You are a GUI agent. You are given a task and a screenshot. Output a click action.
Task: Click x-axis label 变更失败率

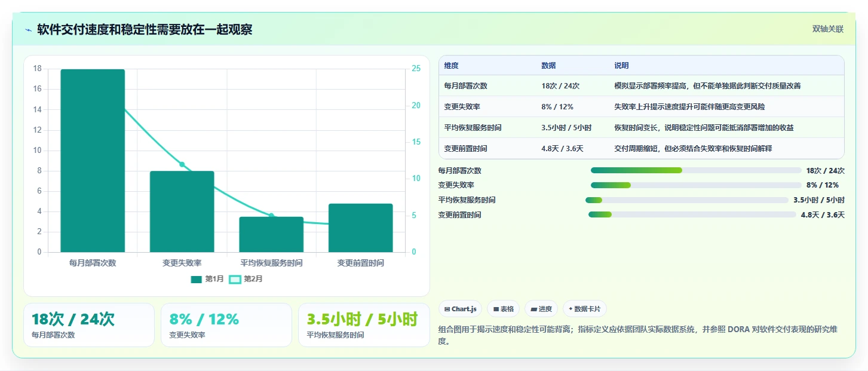point(182,263)
